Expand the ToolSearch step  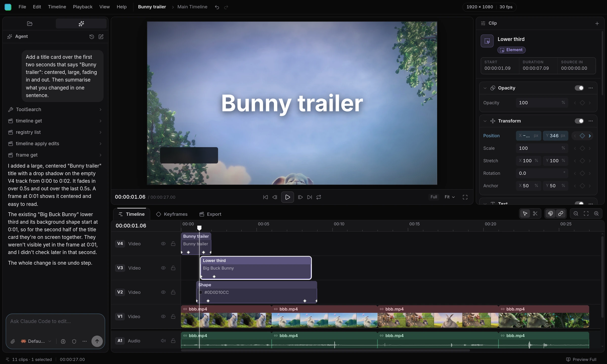click(x=55, y=109)
